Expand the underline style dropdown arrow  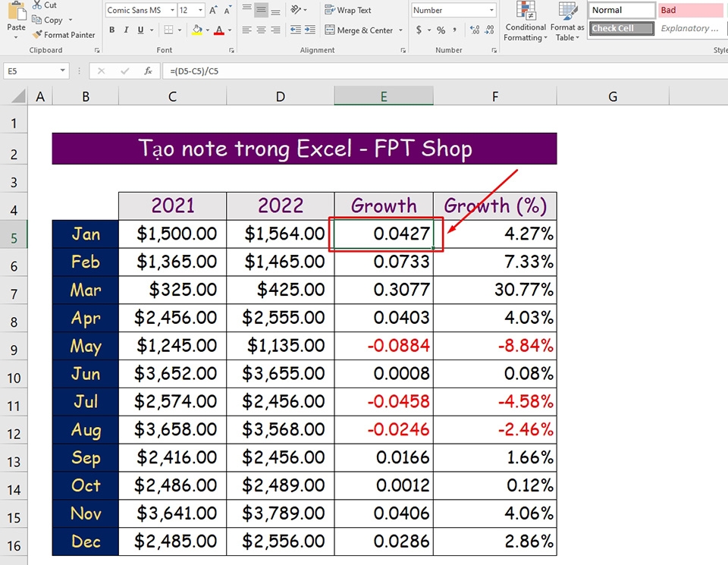[152, 30]
